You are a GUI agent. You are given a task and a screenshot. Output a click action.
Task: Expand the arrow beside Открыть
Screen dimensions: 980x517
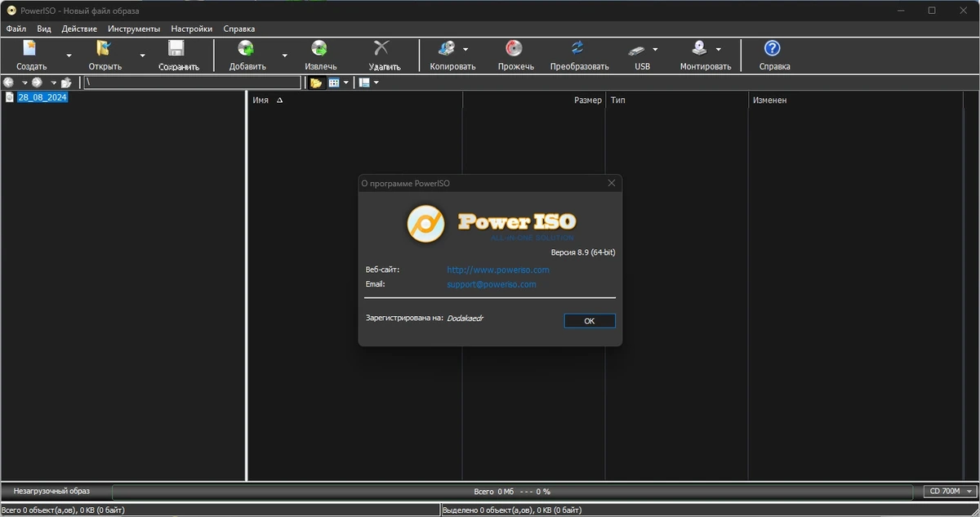142,56
